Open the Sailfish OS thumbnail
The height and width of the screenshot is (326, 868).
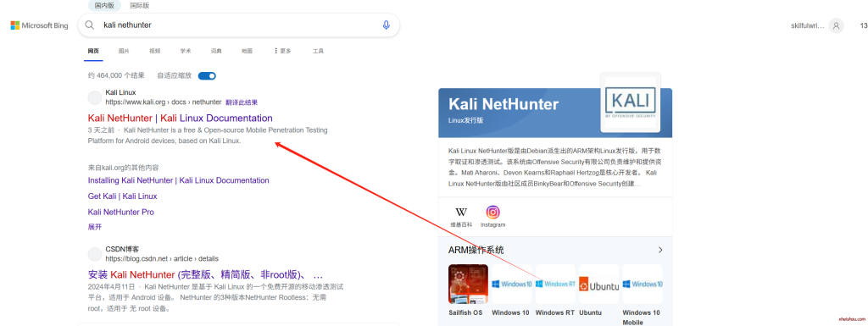468,284
